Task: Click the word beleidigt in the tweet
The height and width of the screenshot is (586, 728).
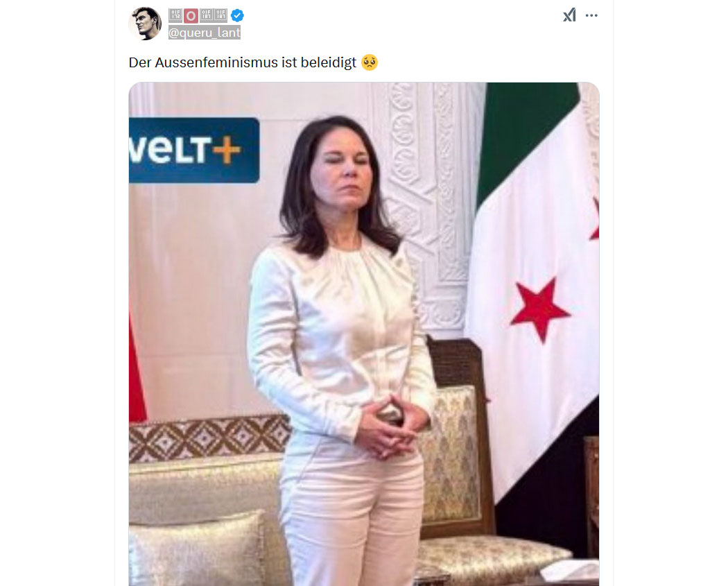Action: point(328,62)
